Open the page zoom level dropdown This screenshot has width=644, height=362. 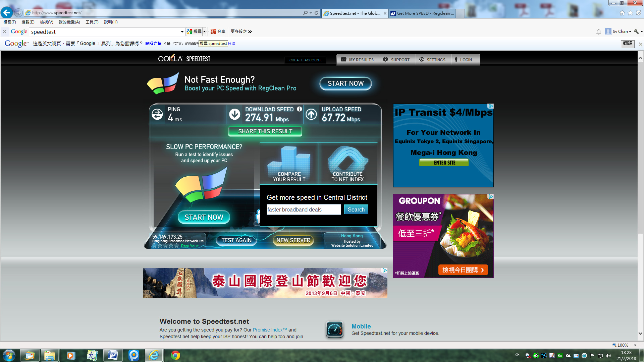click(635, 345)
